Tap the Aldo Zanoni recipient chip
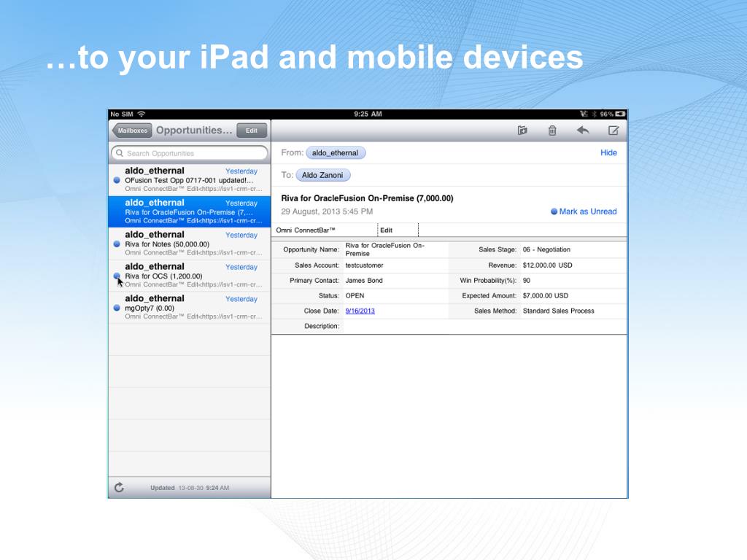The image size is (747, 560). pyautogui.click(x=322, y=175)
